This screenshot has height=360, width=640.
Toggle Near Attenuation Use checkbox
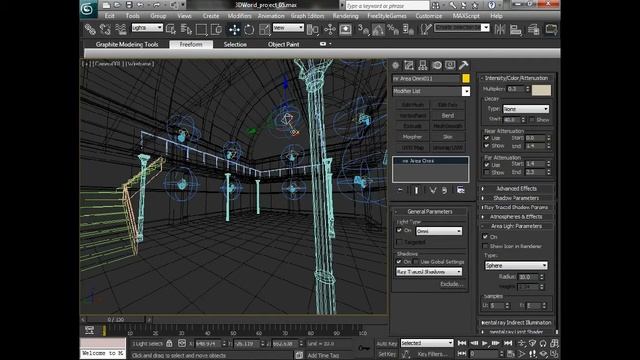point(487,138)
